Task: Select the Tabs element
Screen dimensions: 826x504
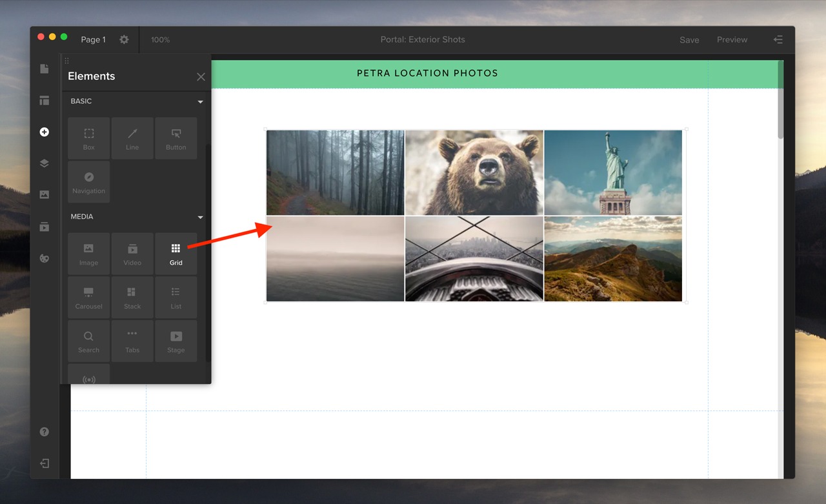Action: [132, 341]
